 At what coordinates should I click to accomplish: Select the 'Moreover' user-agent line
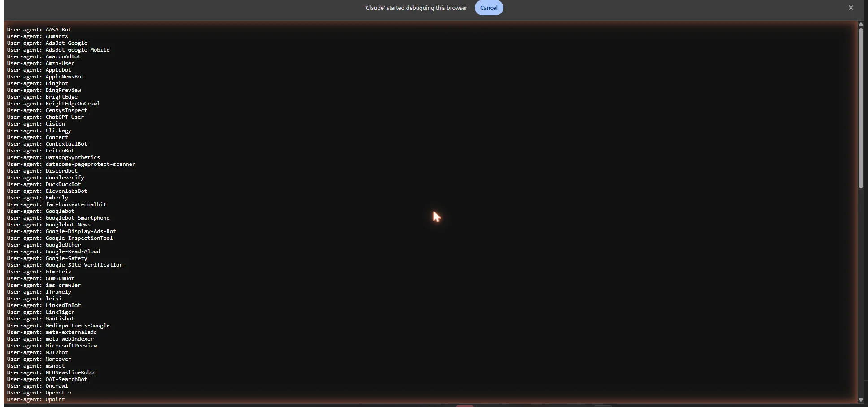[x=39, y=359]
